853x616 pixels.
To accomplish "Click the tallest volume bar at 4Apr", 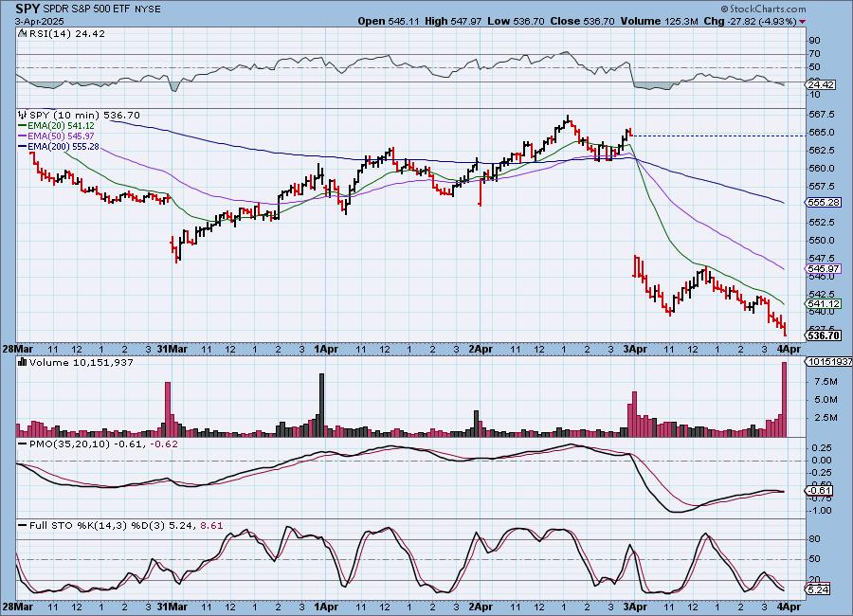I will click(784, 399).
